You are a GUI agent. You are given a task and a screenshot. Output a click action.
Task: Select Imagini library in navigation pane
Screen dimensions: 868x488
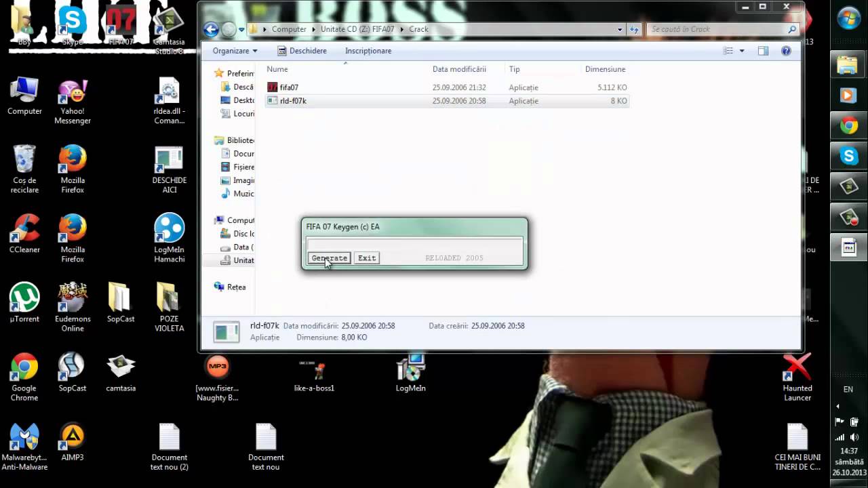click(237, 180)
